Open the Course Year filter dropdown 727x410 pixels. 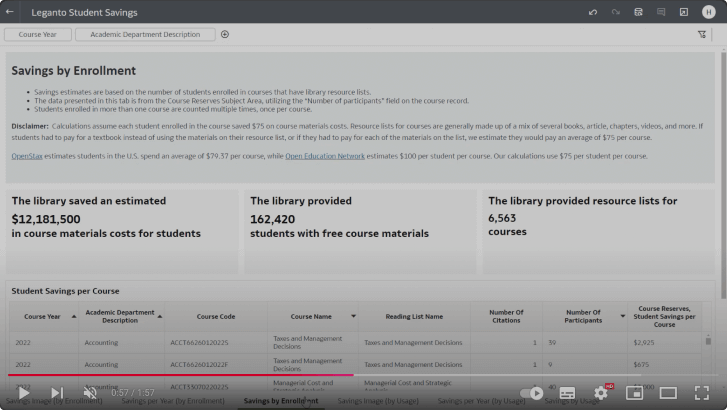click(38, 34)
